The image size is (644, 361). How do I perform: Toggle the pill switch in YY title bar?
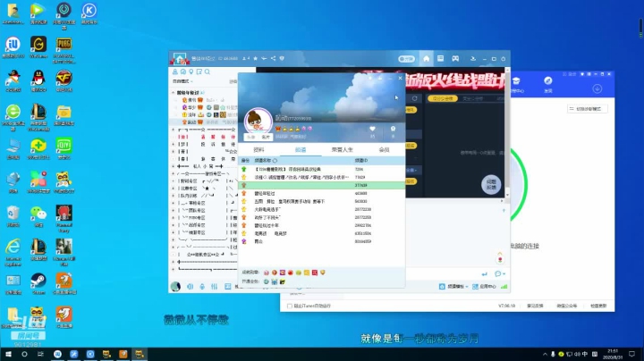click(406, 59)
